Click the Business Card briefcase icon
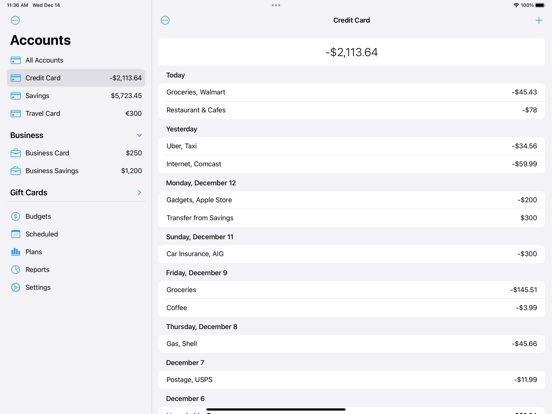The height and width of the screenshot is (414, 552). (x=15, y=153)
